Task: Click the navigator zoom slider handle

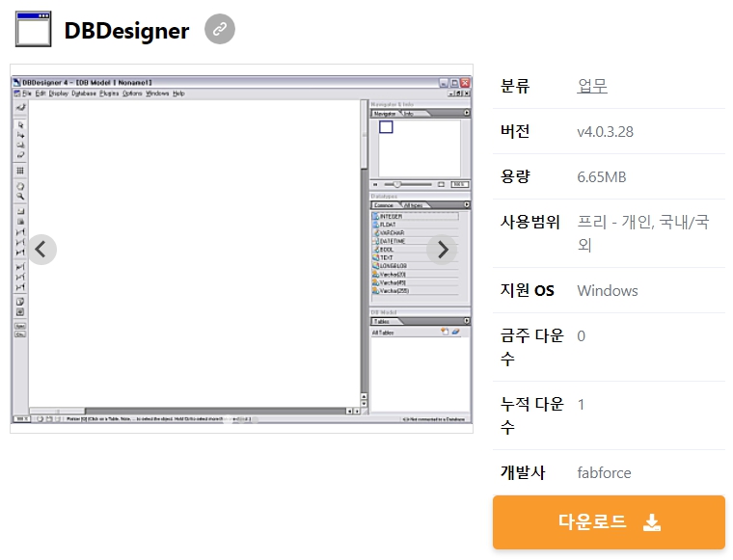Action: (397, 184)
